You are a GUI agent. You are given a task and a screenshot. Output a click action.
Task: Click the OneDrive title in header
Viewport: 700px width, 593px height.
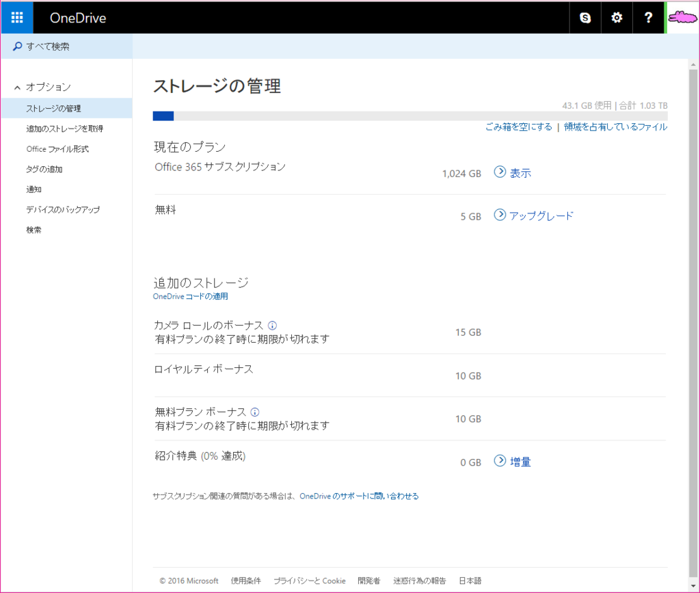coord(78,18)
